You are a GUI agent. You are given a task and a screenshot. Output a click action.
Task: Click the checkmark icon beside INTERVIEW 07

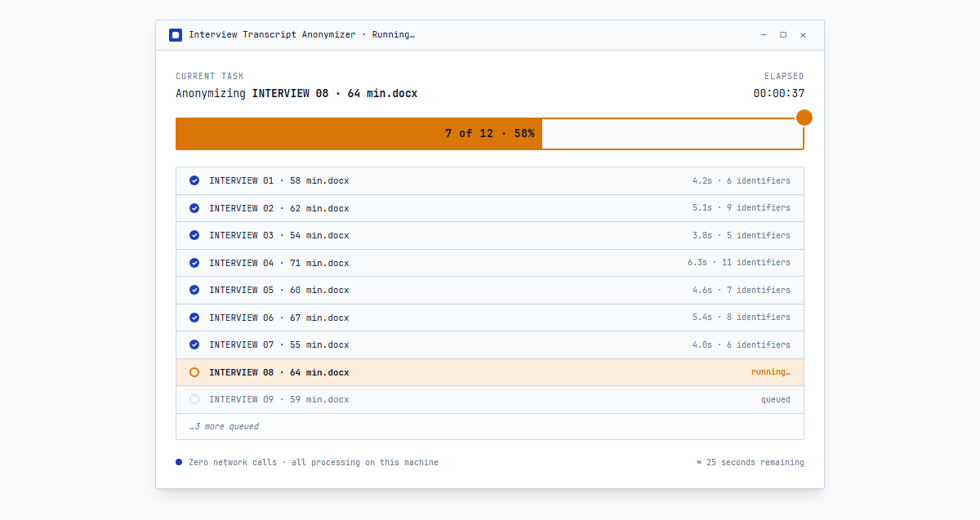[x=194, y=344]
